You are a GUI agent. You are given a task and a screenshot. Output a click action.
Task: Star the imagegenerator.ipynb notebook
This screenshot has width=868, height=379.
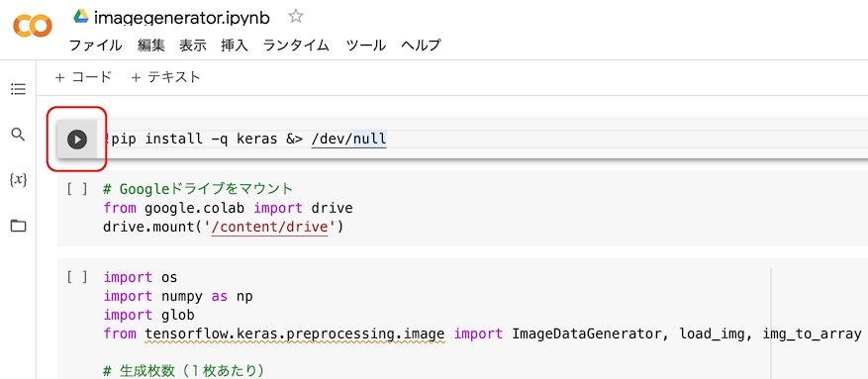(296, 17)
